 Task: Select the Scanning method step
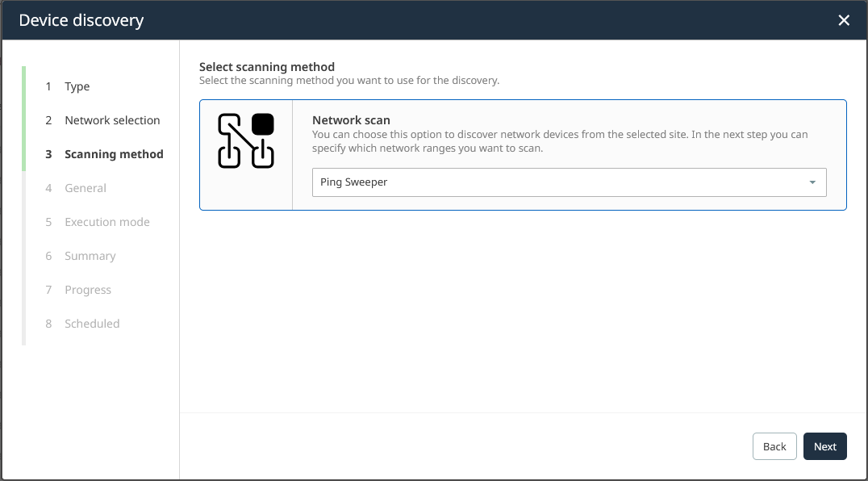click(114, 154)
